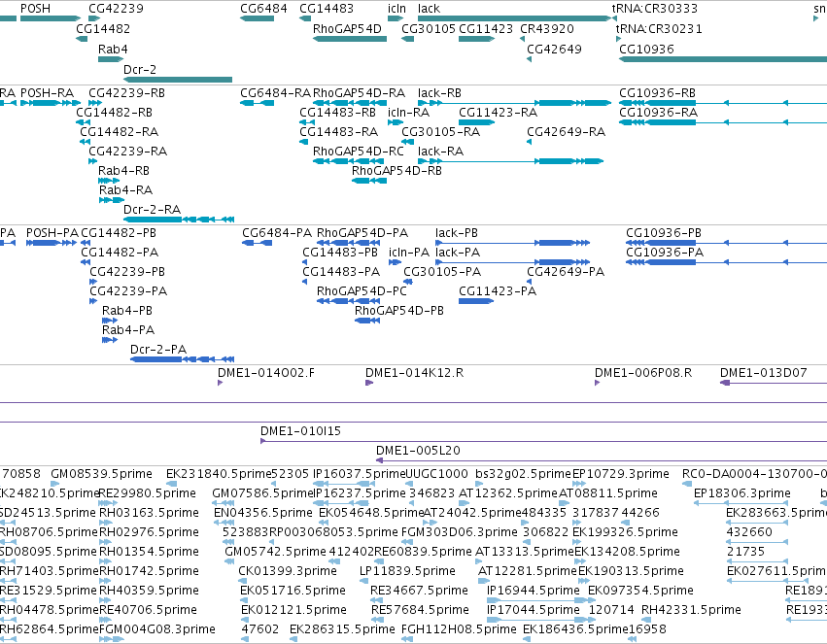The width and height of the screenshot is (827, 644).
Task: Select EST label RE34667.5prime
Action: tap(419, 591)
